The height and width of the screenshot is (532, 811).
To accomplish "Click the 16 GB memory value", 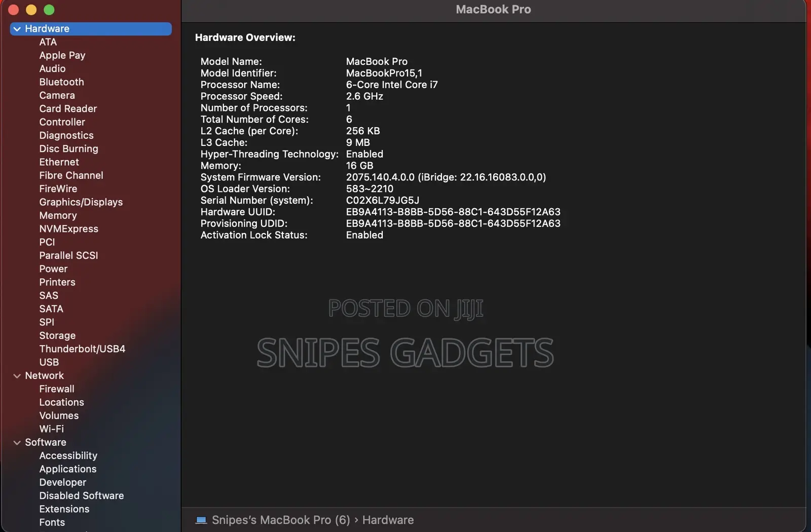I will pos(360,166).
